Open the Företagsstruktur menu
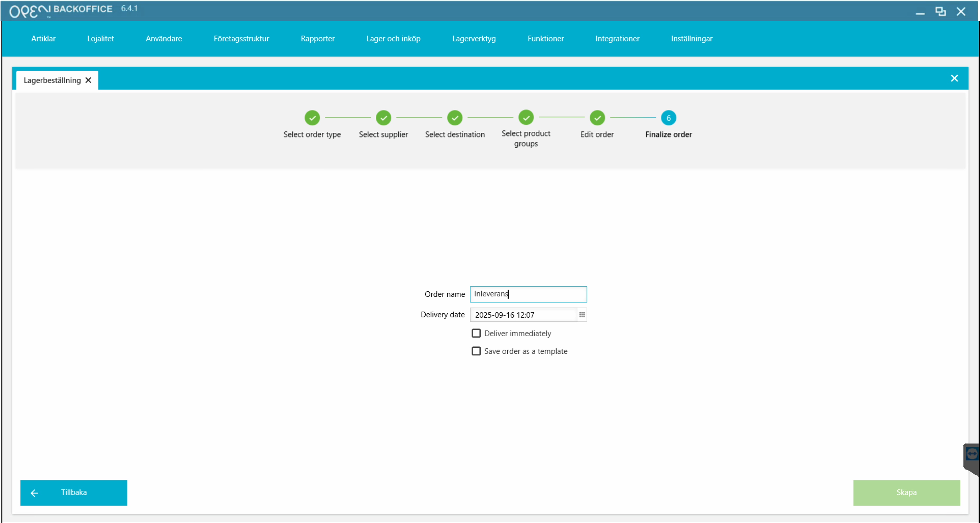This screenshot has height=523, width=980. click(x=241, y=38)
